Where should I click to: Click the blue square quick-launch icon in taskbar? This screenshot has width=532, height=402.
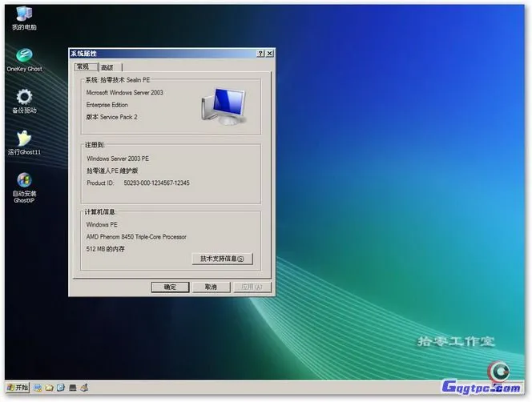pyautogui.click(x=61, y=388)
